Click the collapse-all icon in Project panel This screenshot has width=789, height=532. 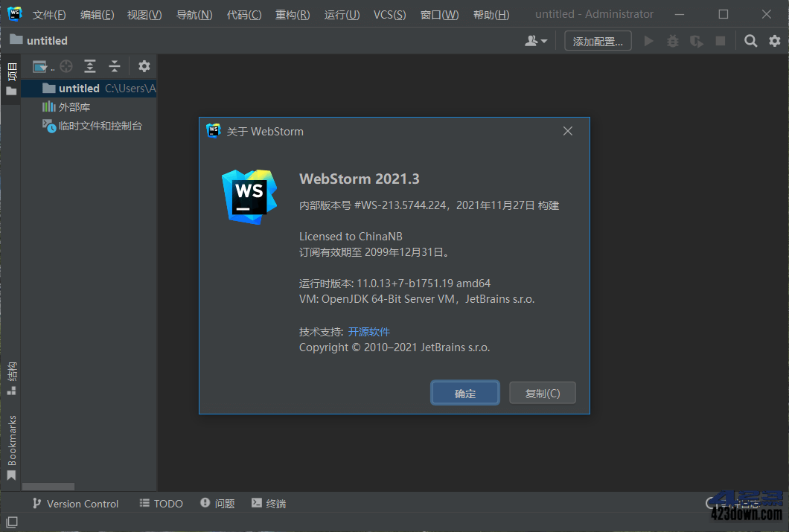click(x=115, y=66)
